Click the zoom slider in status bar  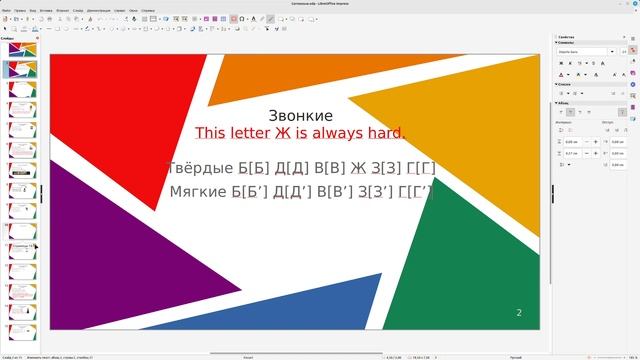tap(608, 357)
